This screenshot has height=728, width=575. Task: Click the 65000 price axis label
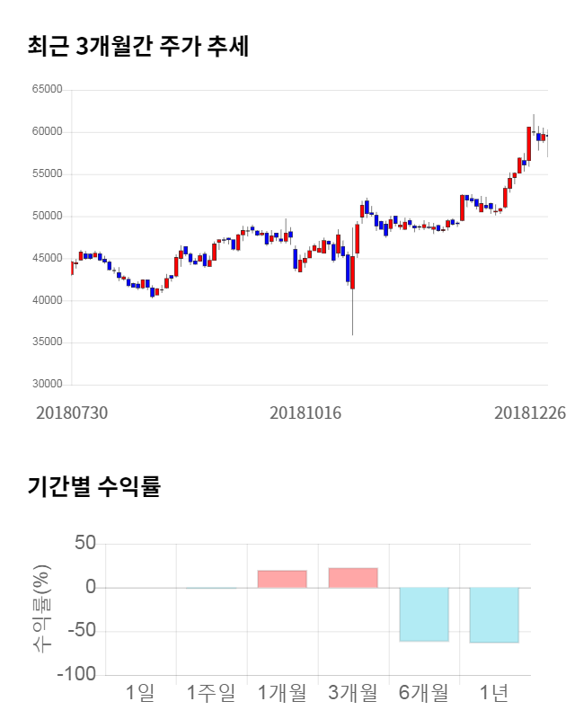coord(48,90)
